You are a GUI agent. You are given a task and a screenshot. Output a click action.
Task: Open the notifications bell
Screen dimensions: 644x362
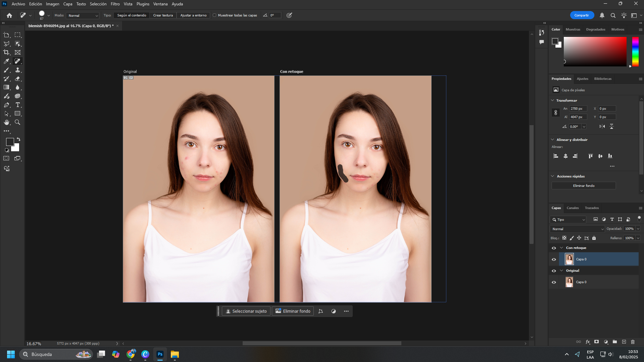[x=602, y=15]
